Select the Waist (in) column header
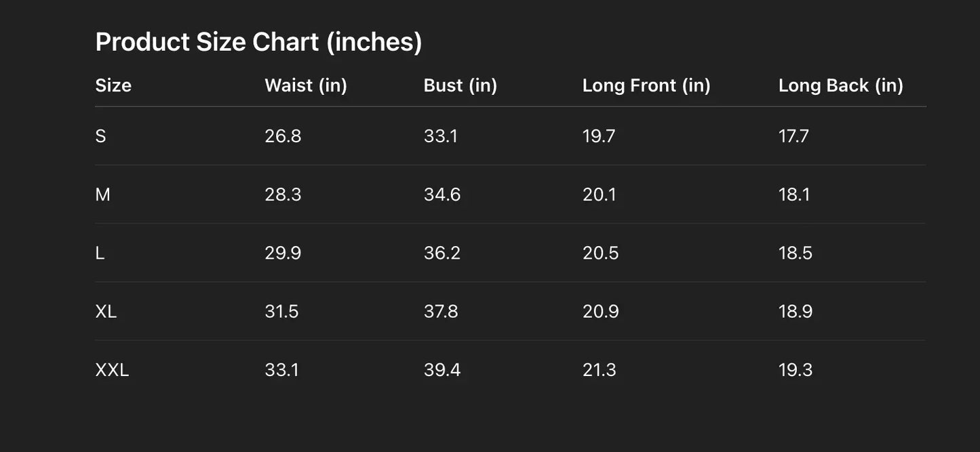Viewport: 980px width, 452px height. pyautogui.click(x=305, y=85)
